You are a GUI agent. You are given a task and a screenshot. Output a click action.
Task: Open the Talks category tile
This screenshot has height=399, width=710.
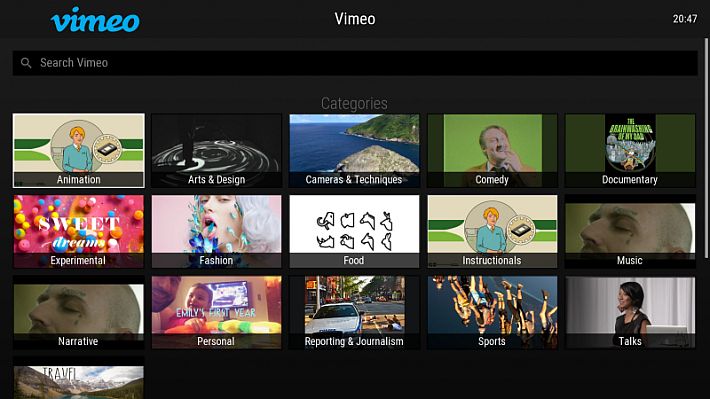coord(630,312)
